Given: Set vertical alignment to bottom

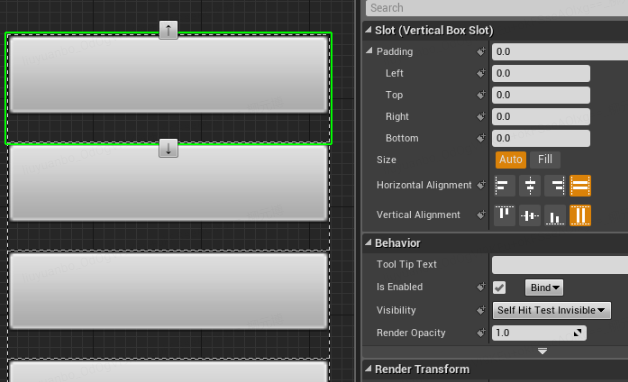Looking at the screenshot, I should pyautogui.click(x=555, y=215).
